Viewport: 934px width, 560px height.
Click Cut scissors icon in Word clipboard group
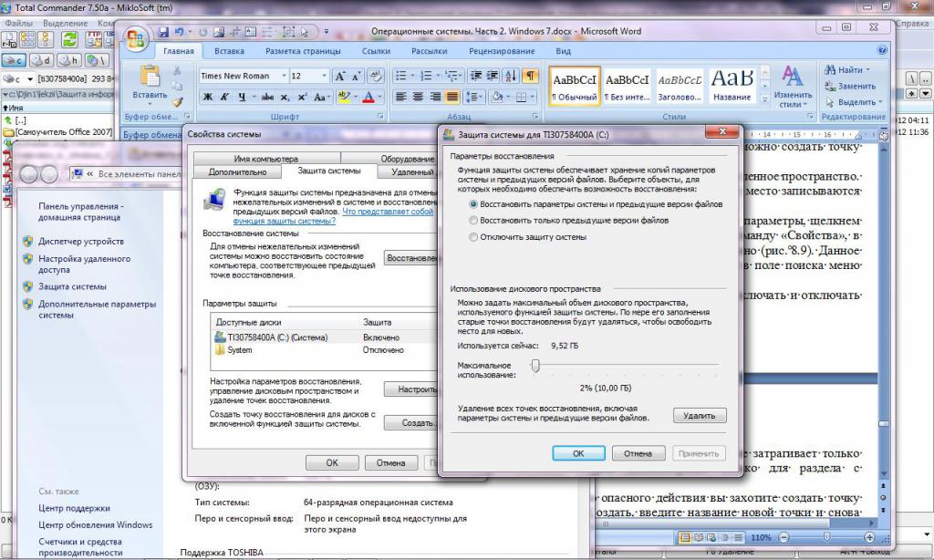(x=177, y=71)
